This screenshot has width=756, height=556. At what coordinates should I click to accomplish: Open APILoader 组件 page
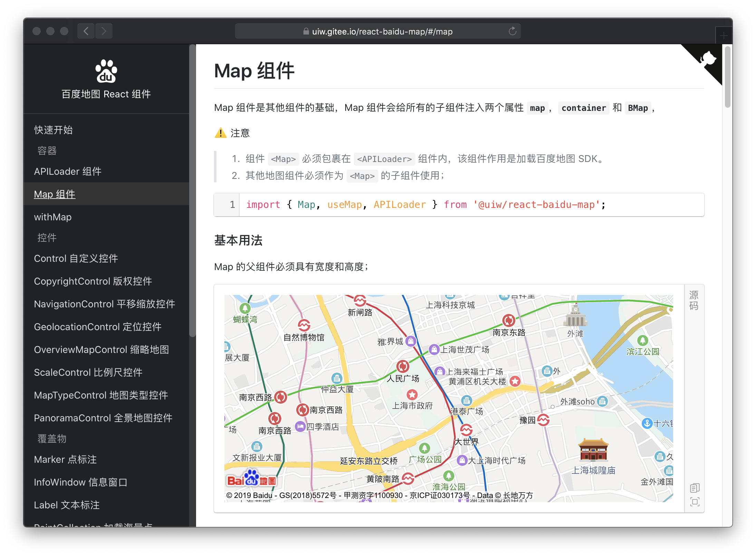[106, 172]
